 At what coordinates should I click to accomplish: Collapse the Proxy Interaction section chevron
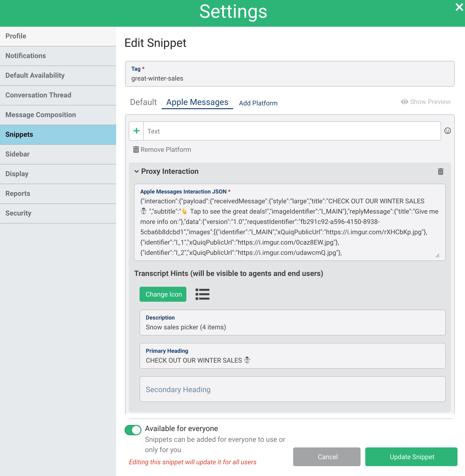pyautogui.click(x=137, y=171)
